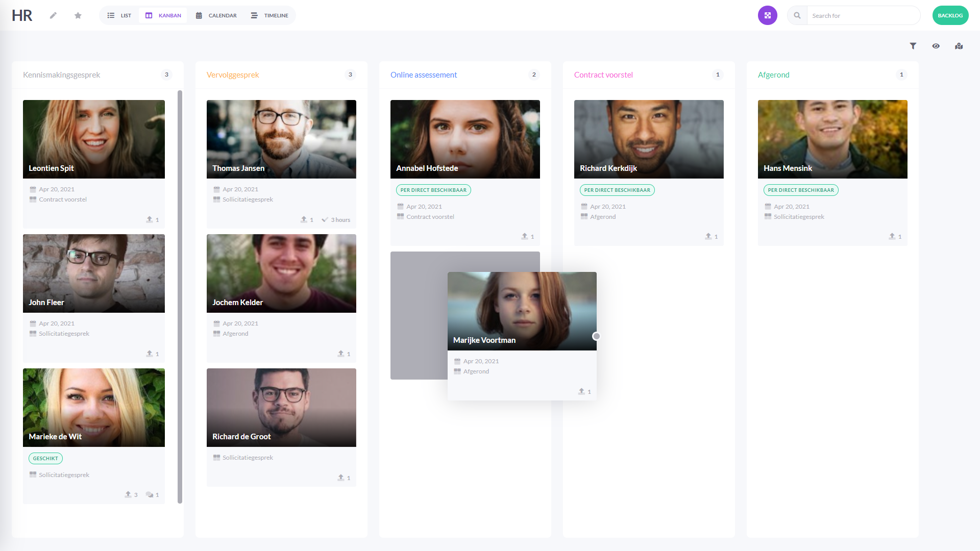Click the filter icon
Viewport: 980px width, 551px height.
(x=913, y=46)
